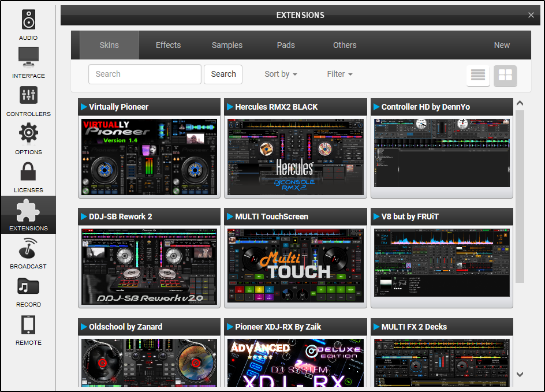
Task: Click the MULTI TouchScreen title text
Action: 271,216
